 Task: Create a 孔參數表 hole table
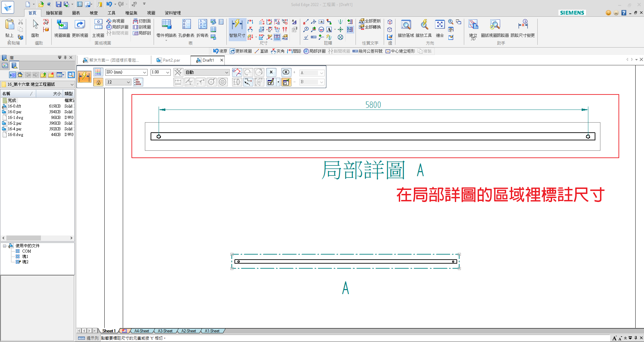[x=186, y=28]
